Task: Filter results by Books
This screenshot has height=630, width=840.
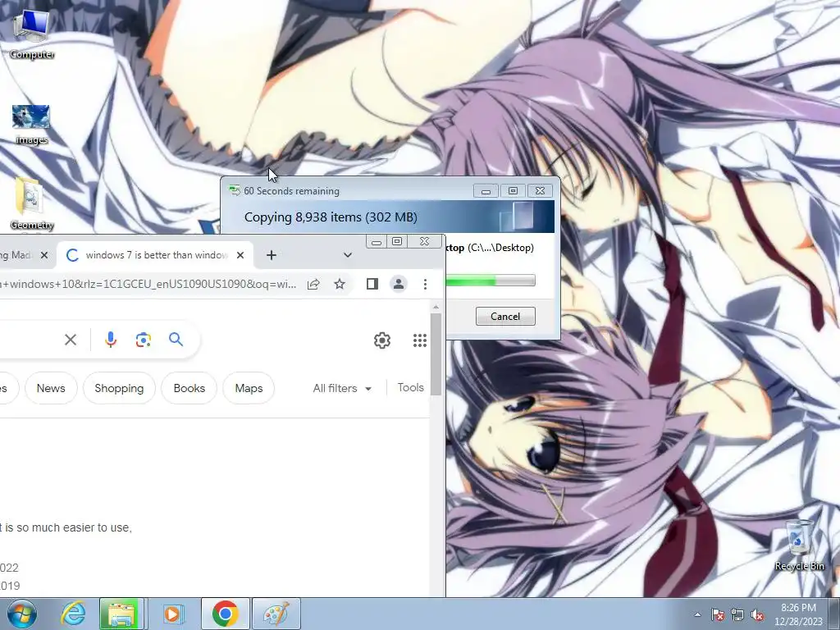Action: [x=189, y=388]
